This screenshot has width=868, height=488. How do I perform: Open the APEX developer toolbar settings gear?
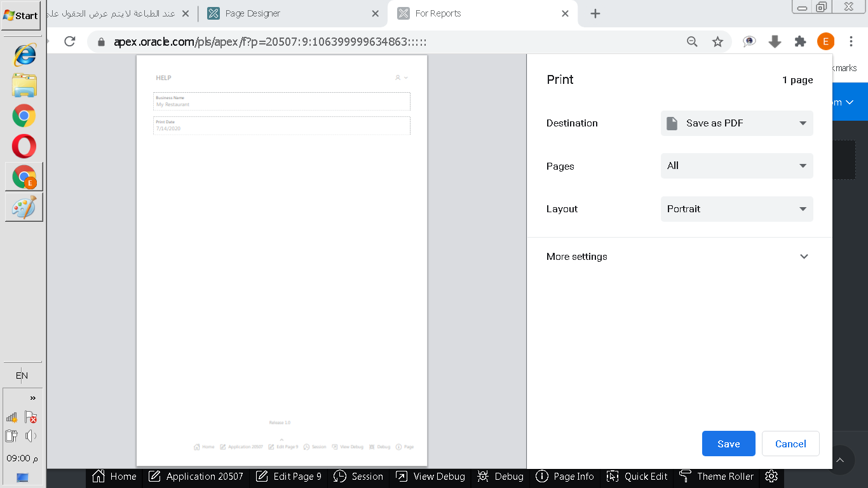771,477
